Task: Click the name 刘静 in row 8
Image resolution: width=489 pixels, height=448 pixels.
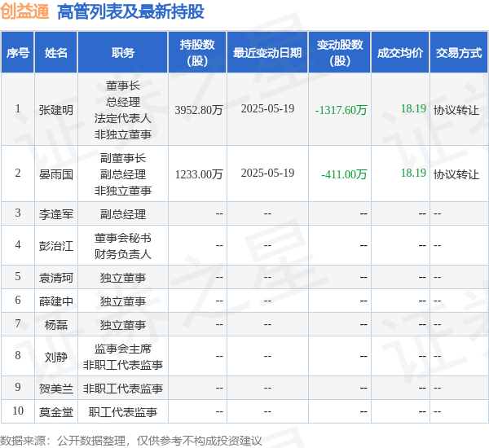Action: pyautogui.click(x=55, y=357)
